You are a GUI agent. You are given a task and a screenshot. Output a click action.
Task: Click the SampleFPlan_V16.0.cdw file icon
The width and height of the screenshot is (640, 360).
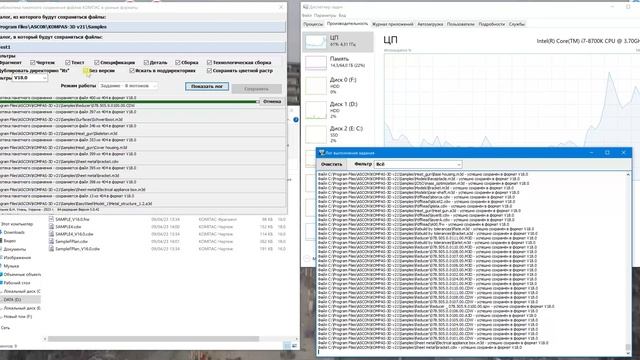coord(51,249)
